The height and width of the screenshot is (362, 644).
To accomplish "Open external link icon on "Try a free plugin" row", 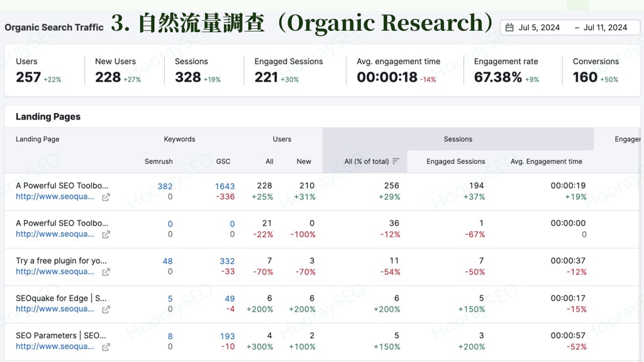I will (x=105, y=272).
